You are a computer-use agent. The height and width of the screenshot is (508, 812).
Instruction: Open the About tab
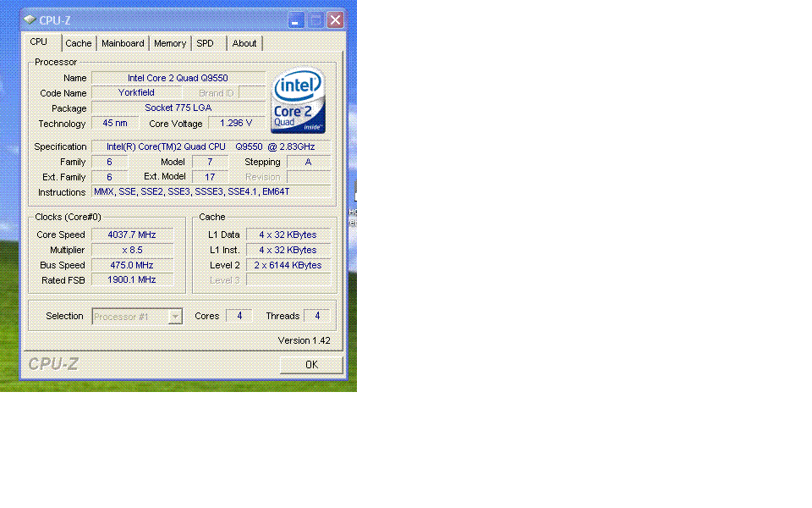pyautogui.click(x=244, y=43)
